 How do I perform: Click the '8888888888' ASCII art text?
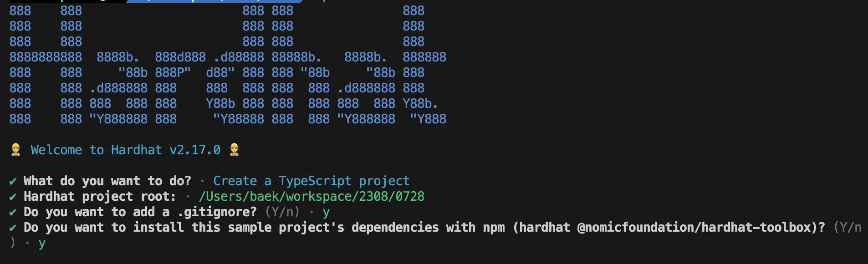coord(46,57)
